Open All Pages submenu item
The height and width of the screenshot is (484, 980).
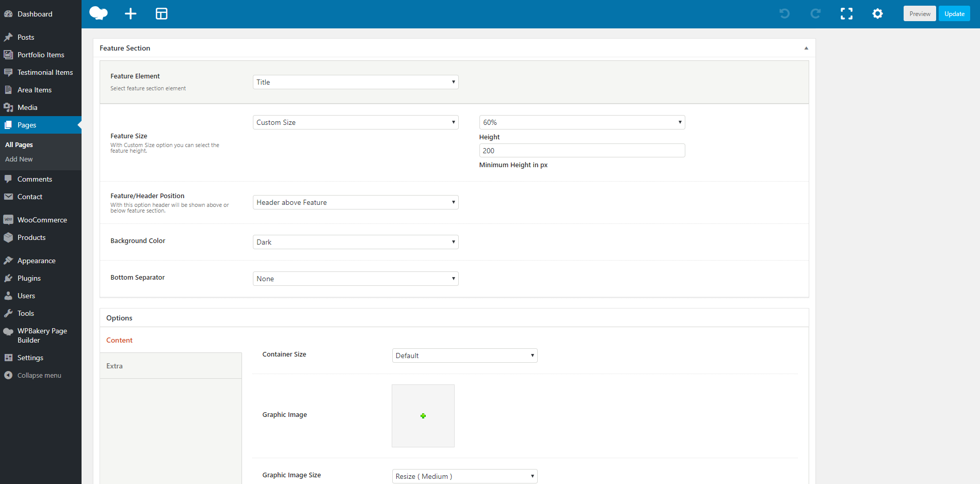[x=19, y=145]
